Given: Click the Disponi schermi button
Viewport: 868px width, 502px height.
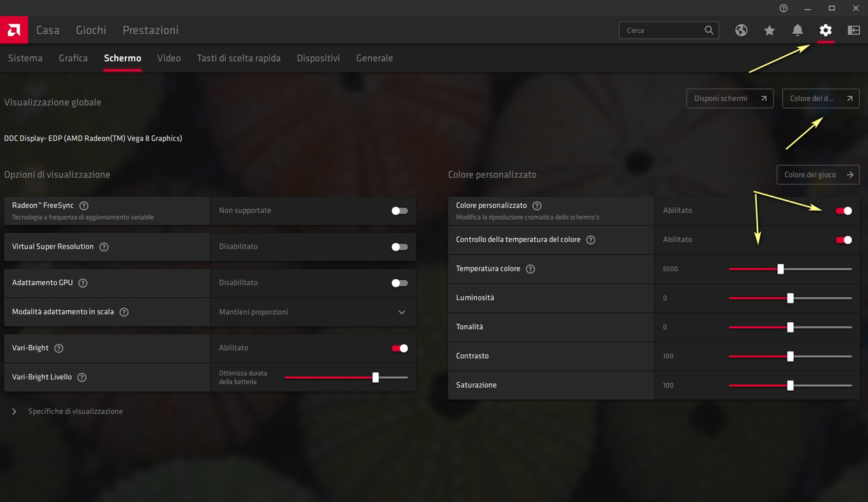Looking at the screenshot, I should (730, 98).
